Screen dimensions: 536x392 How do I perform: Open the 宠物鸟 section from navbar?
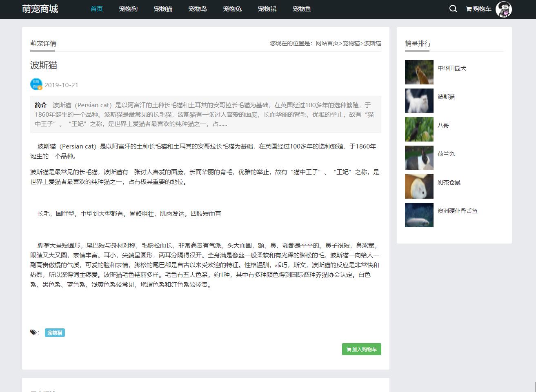click(198, 9)
